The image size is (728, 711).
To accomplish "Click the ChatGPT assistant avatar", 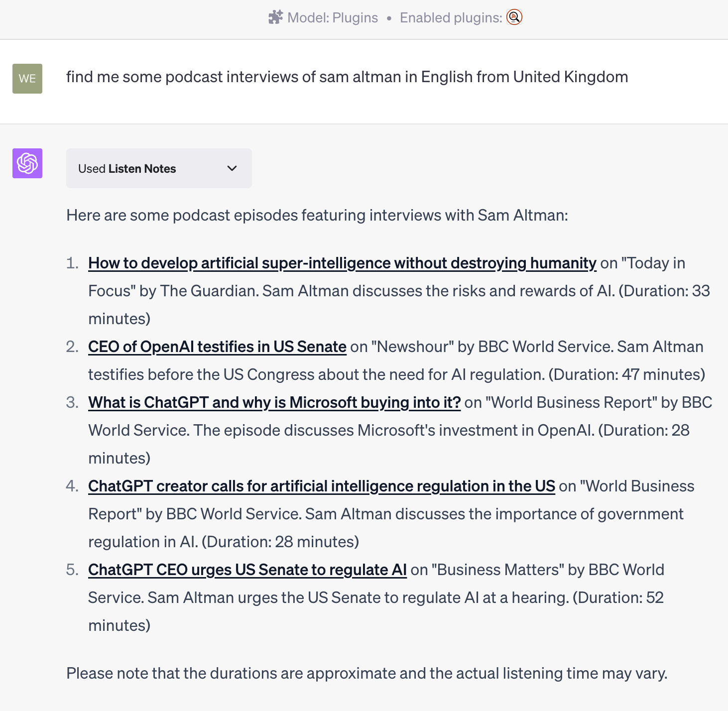I will (27, 163).
